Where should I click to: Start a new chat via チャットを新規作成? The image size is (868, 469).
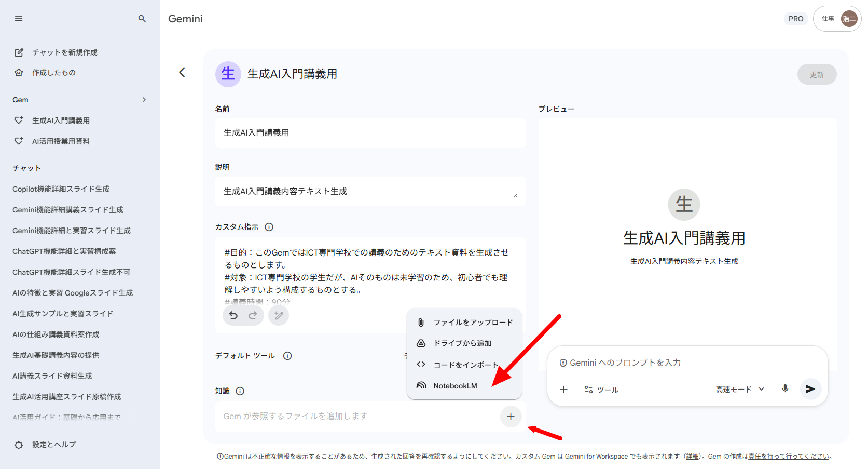coord(64,52)
